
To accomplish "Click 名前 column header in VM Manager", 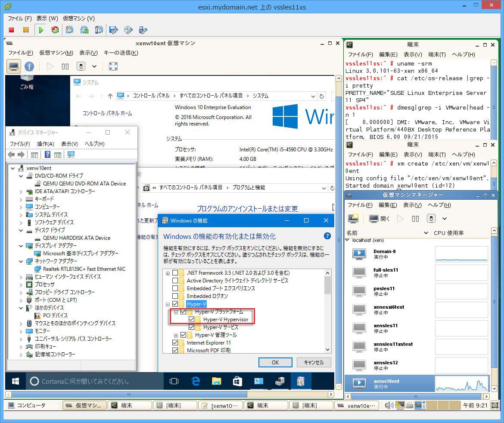I will pos(387,232).
